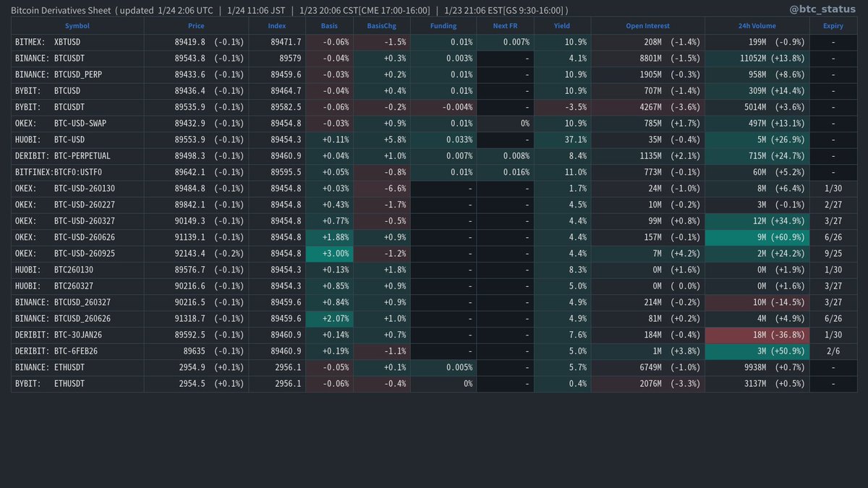The width and height of the screenshot is (868, 488).
Task: Click the Funding column header
Action: click(x=443, y=25)
